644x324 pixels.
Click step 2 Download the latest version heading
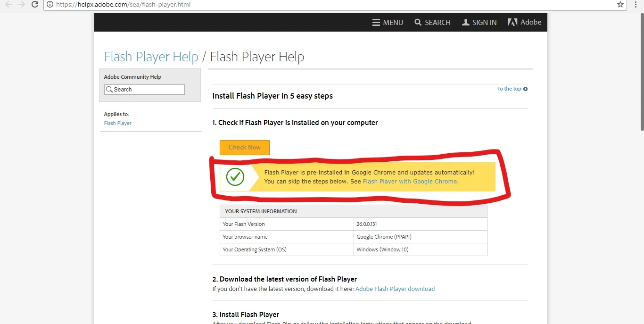click(x=285, y=279)
